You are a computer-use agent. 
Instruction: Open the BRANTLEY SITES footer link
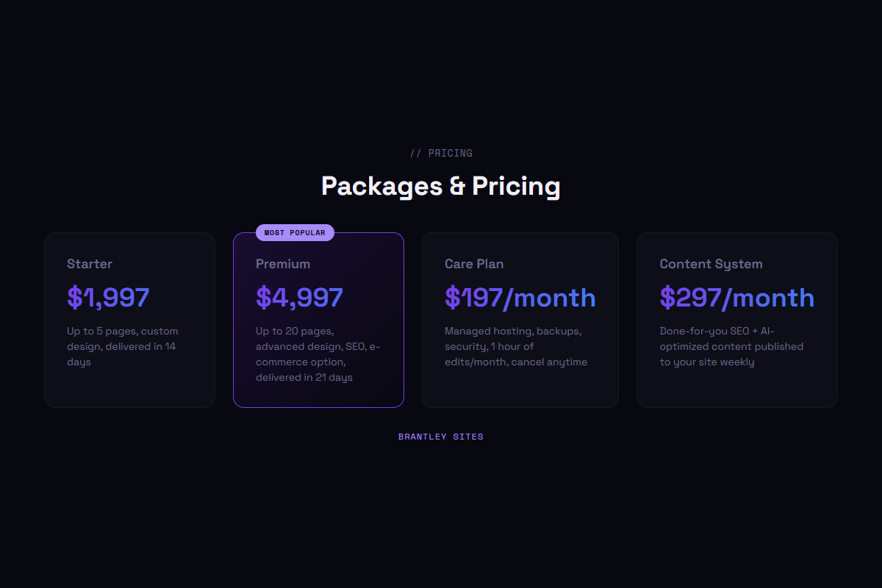(440, 436)
